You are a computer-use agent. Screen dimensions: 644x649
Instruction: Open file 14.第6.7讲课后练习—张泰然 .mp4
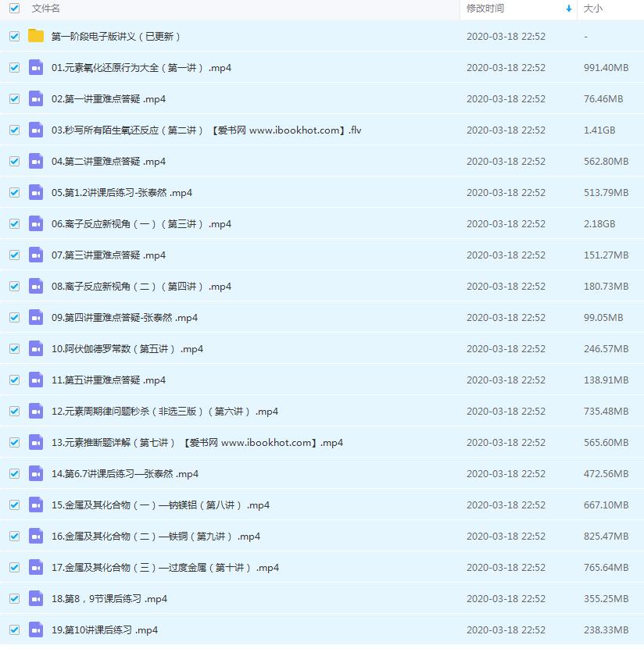tap(125, 474)
